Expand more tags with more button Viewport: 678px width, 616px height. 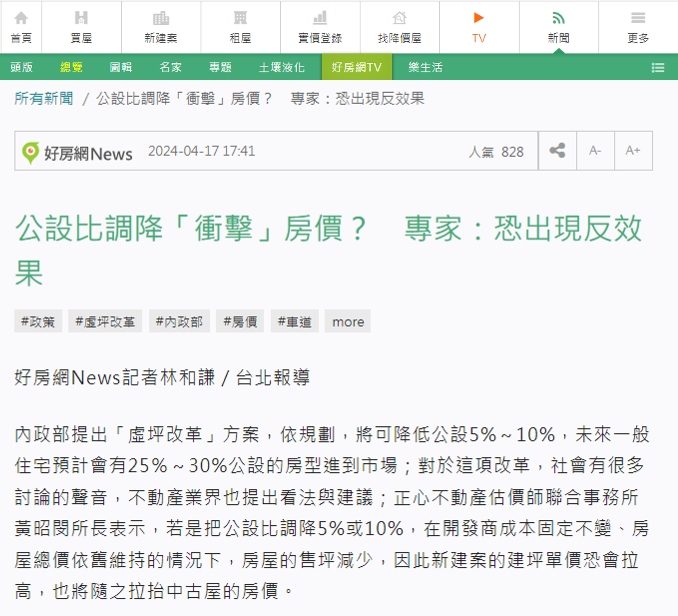click(x=348, y=322)
